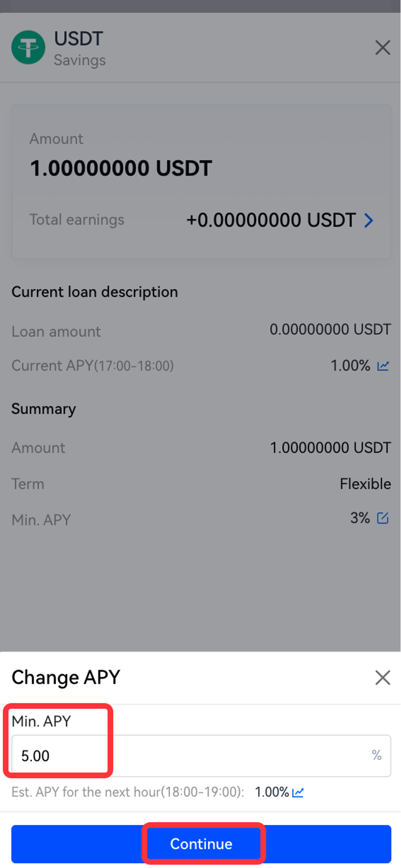Image resolution: width=401 pixels, height=868 pixels.
Task: Click the Est. APY 1.00% value
Action: click(272, 792)
